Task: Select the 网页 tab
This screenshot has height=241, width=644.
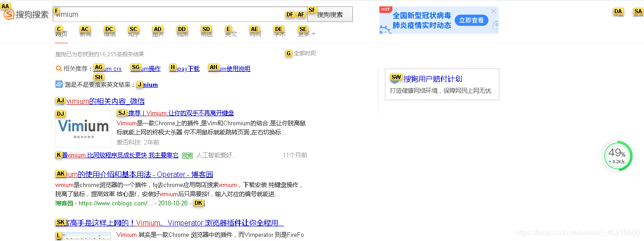Action: [x=61, y=34]
